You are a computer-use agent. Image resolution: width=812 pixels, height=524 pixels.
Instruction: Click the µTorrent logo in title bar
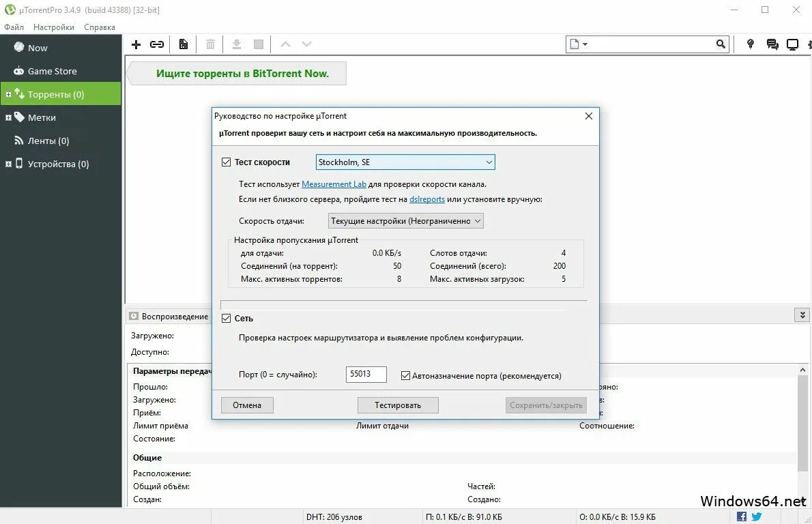coord(10,10)
